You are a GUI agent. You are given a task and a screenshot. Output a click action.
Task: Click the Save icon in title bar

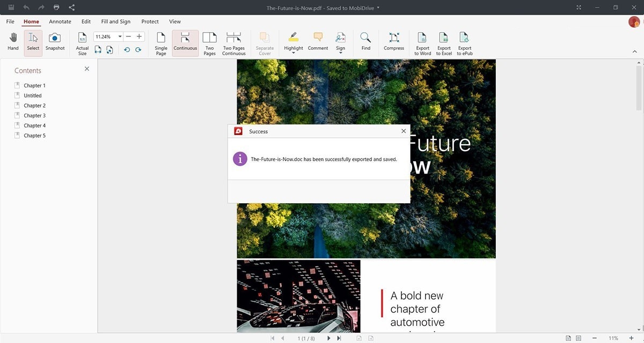pos(11,8)
